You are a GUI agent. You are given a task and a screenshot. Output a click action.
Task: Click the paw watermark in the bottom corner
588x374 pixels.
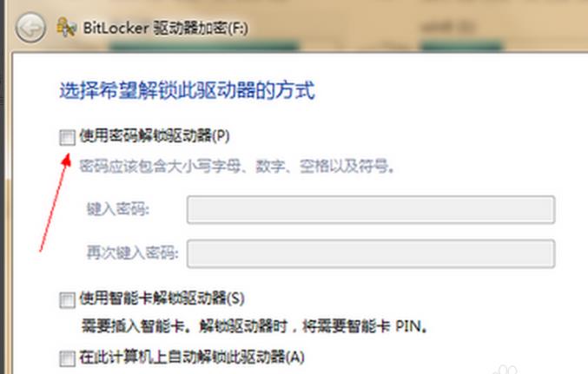tap(505, 369)
